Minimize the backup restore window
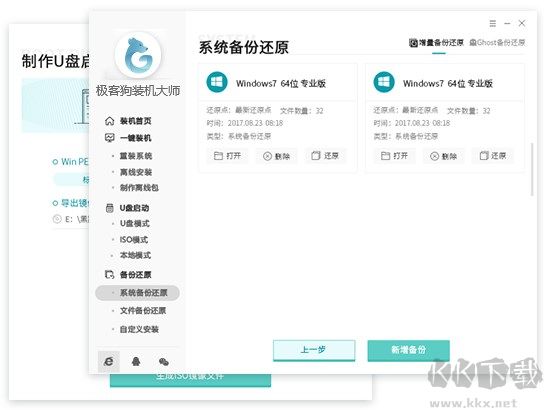The width and height of the screenshot is (544, 410). tap(507, 23)
